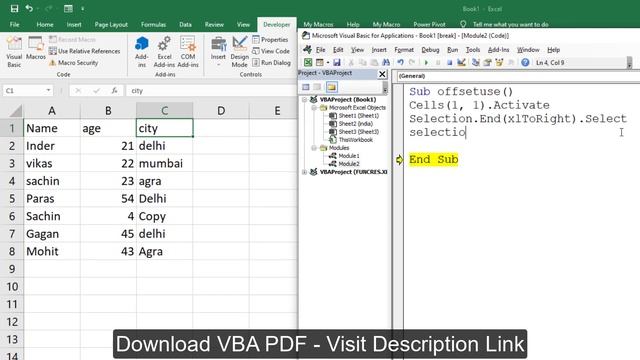The image size is (640, 360).
Task: Collapse the Modules folder
Action: click(x=314, y=148)
